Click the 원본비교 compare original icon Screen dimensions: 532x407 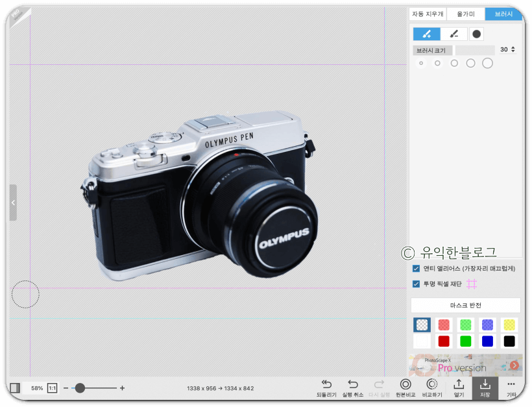(405, 384)
